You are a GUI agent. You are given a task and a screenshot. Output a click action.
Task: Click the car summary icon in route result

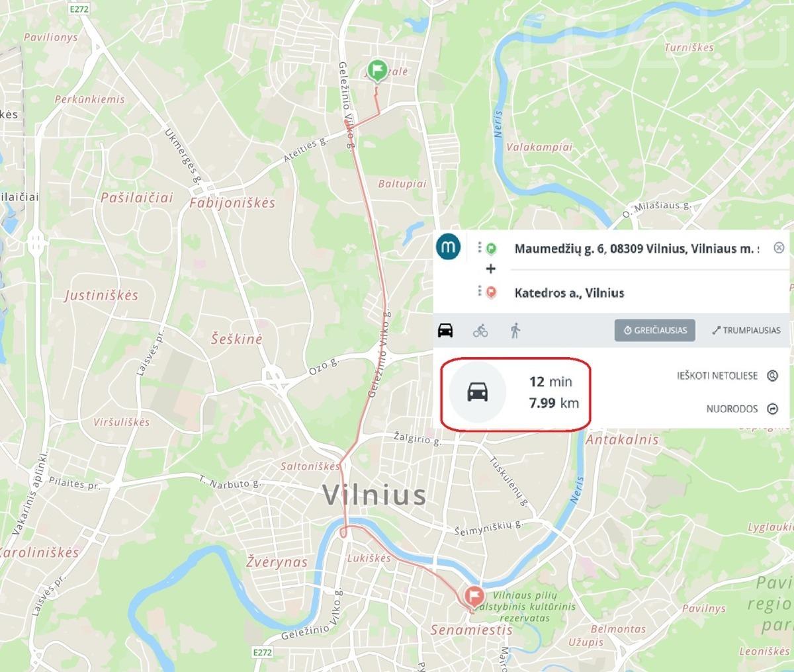coord(478,393)
